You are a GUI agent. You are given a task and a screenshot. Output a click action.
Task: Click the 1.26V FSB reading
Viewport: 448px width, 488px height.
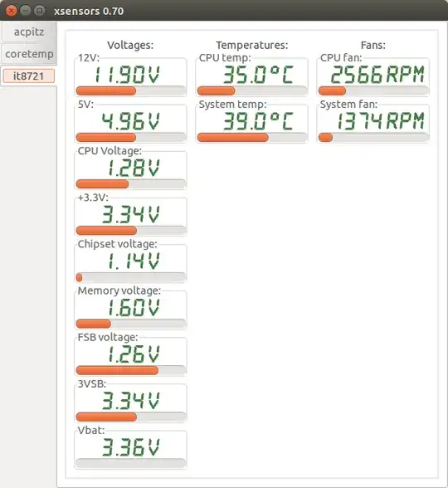pos(134,354)
